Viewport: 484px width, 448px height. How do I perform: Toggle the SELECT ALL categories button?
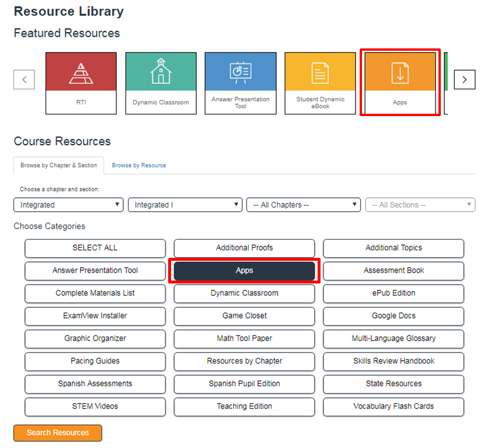[x=95, y=248]
